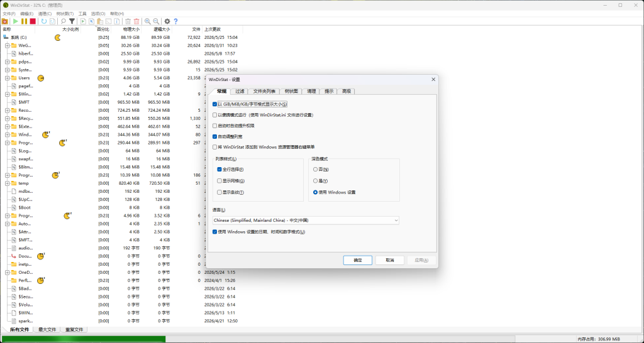Select dark mode 否(N) radio button
Viewport: 644px width, 343px height.
pyautogui.click(x=316, y=170)
